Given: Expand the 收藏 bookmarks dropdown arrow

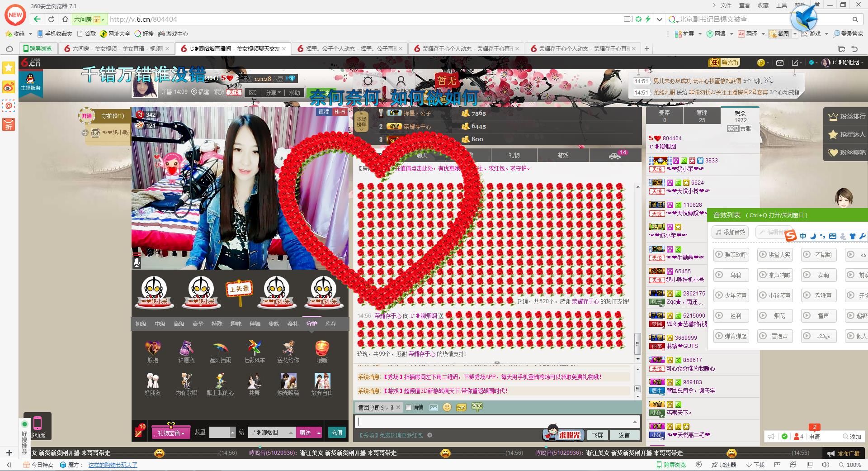Looking at the screenshot, I should click(x=30, y=34).
